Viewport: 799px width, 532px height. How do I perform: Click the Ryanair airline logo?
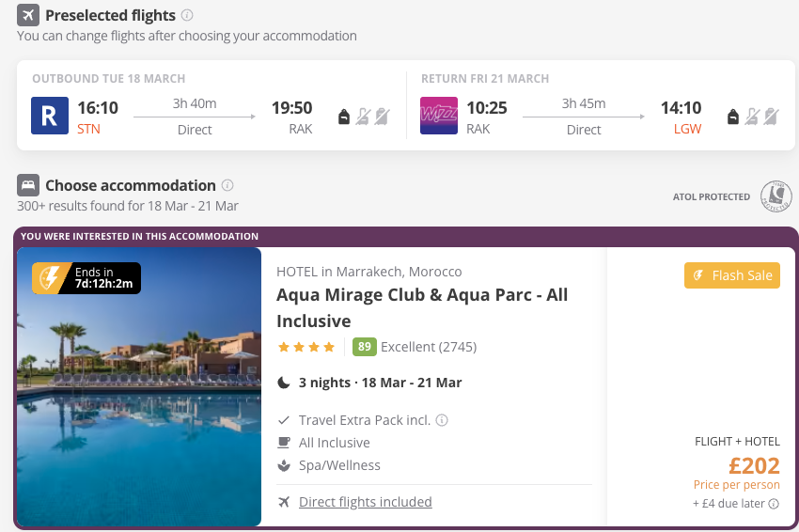tap(50, 116)
